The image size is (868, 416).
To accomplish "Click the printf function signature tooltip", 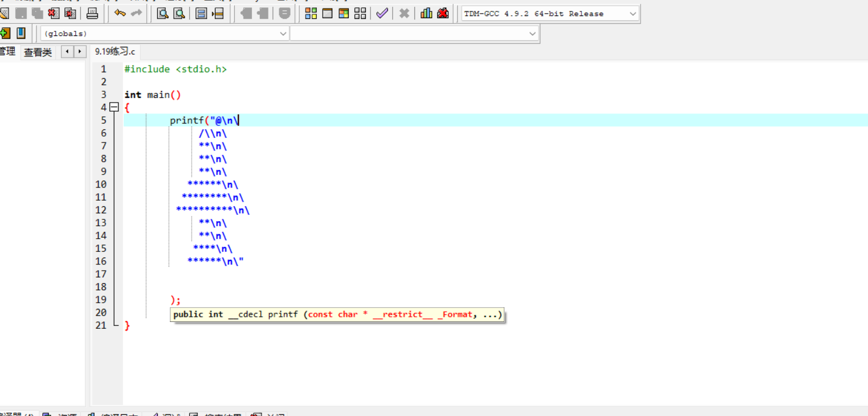I will 337,315.
